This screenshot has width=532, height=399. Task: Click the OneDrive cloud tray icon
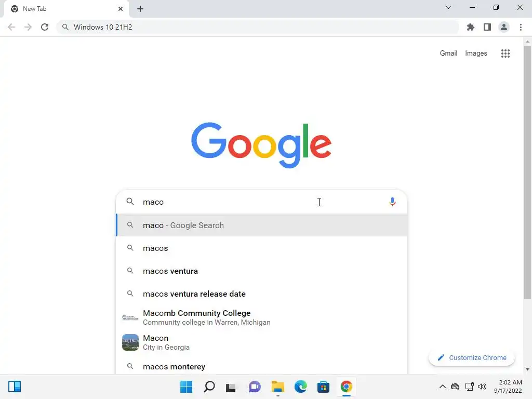point(455,387)
